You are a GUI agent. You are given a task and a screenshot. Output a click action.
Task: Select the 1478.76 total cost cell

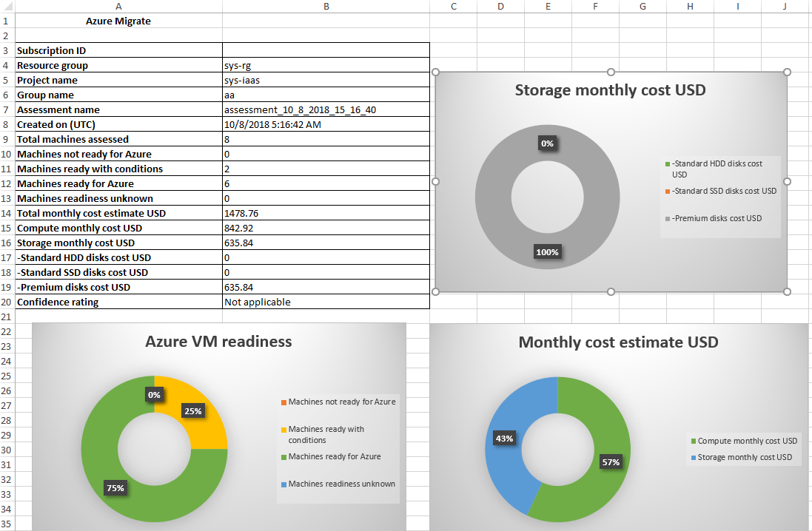(x=326, y=213)
